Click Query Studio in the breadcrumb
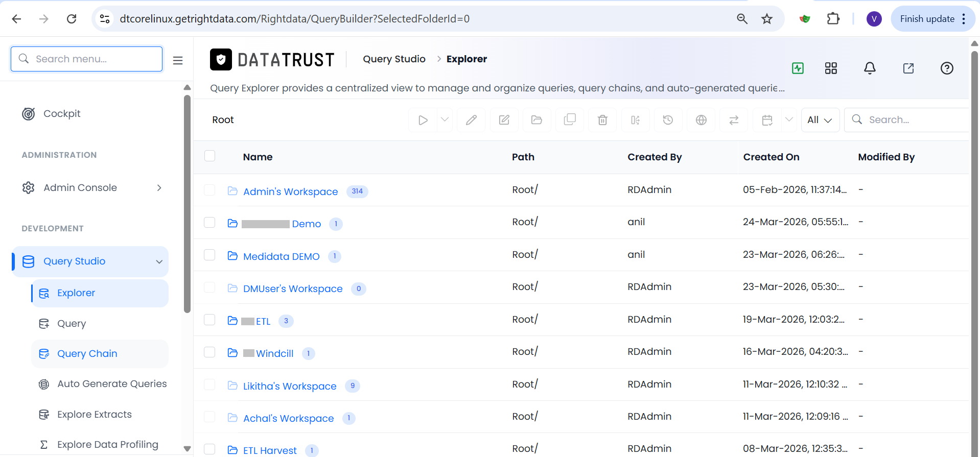 click(394, 59)
